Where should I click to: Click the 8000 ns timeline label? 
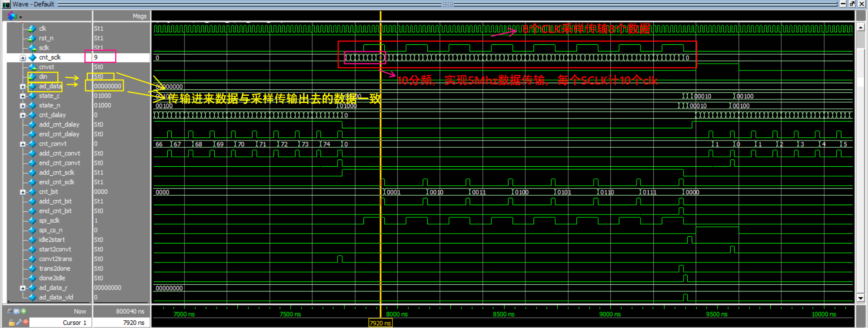396,314
